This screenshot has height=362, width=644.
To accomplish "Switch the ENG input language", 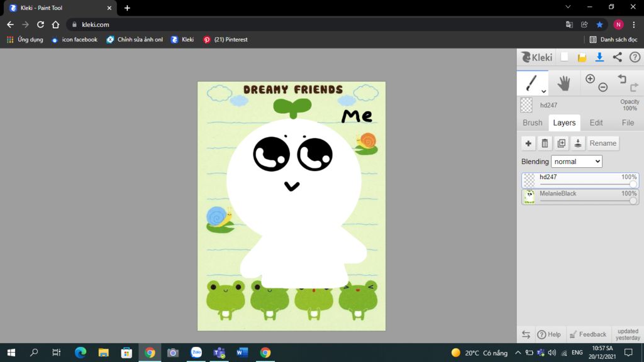I will click(577, 353).
